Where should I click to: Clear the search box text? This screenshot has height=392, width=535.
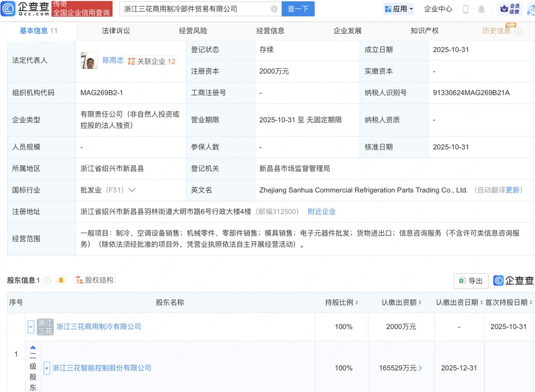pos(274,9)
